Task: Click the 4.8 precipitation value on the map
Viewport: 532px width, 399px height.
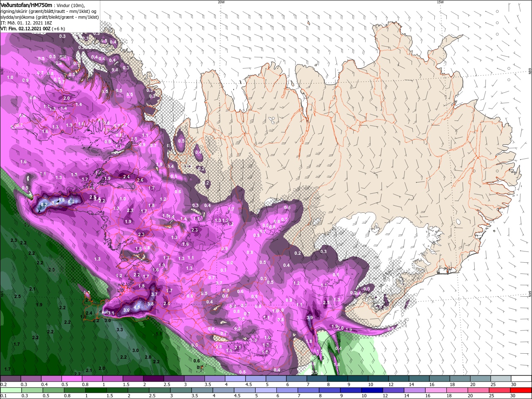Action: tap(136, 307)
